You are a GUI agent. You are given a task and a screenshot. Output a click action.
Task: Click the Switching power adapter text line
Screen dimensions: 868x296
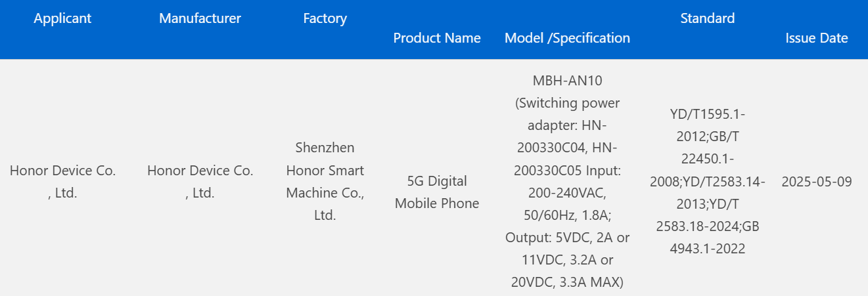567,104
